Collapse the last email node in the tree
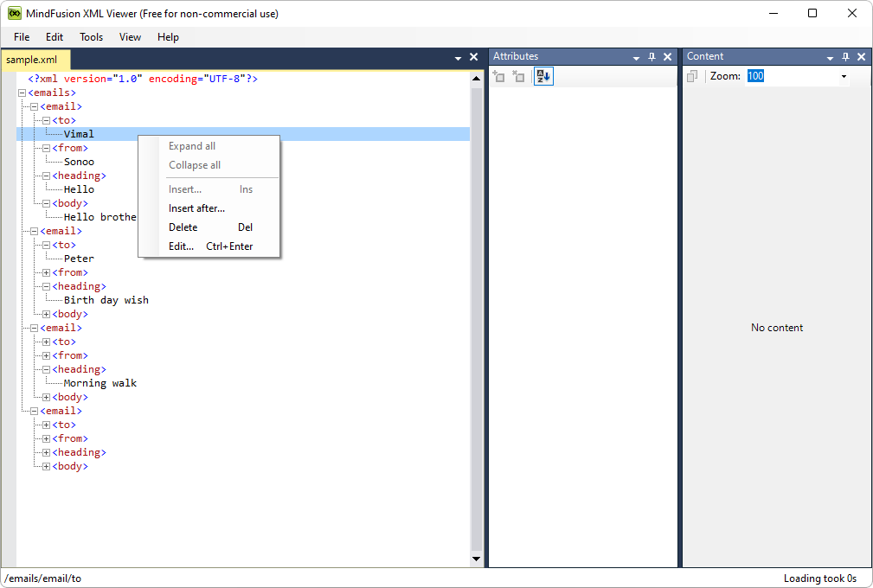The width and height of the screenshot is (873, 588). click(34, 411)
